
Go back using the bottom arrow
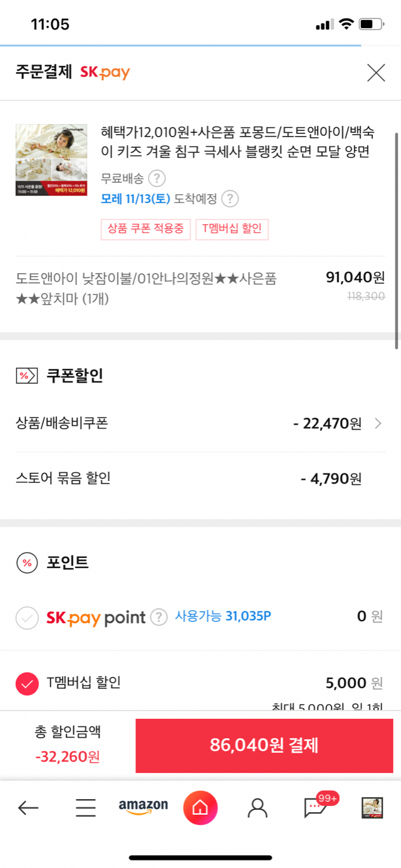28,808
